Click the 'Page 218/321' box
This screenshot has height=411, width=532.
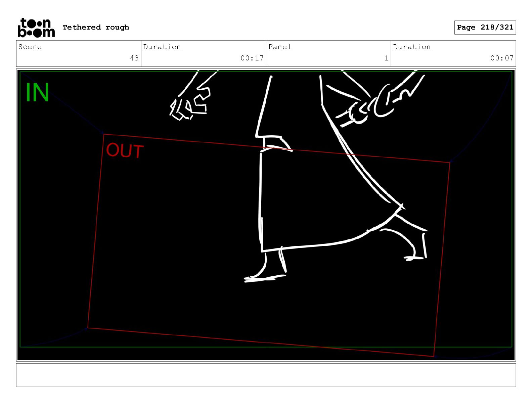pos(485,28)
